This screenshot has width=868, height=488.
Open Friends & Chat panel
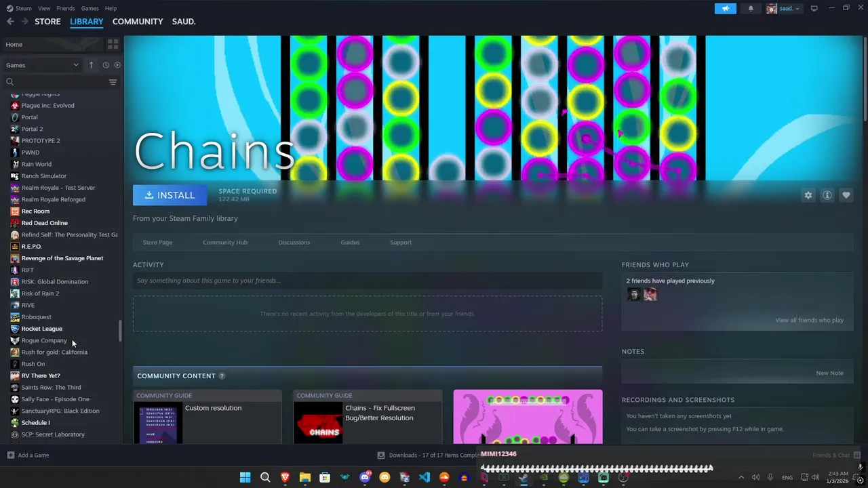(836, 455)
